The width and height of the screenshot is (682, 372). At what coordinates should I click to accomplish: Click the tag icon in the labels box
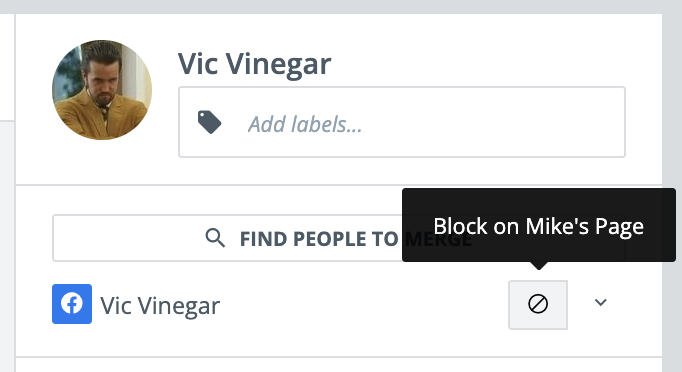209,123
